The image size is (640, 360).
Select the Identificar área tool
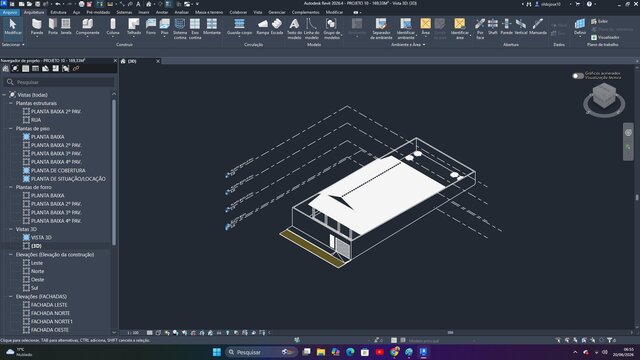460,29
